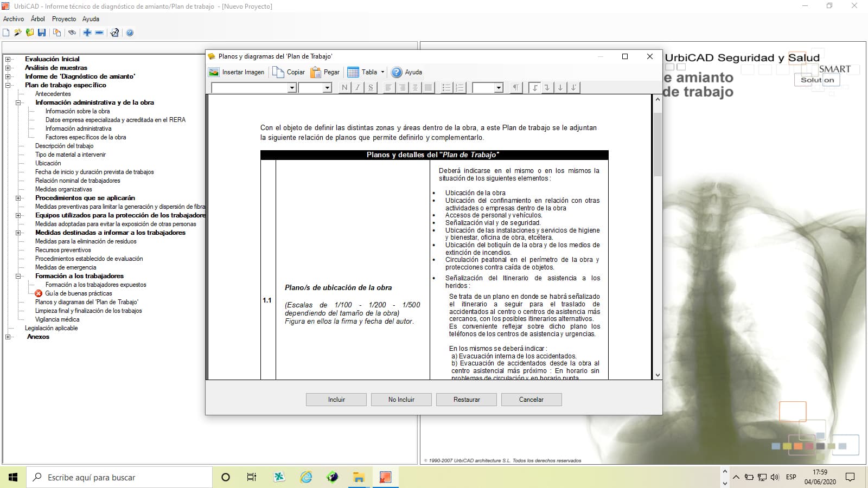Image resolution: width=868 pixels, height=488 pixels.
Task: Open File Explorer from the taskbar
Action: pos(359,477)
